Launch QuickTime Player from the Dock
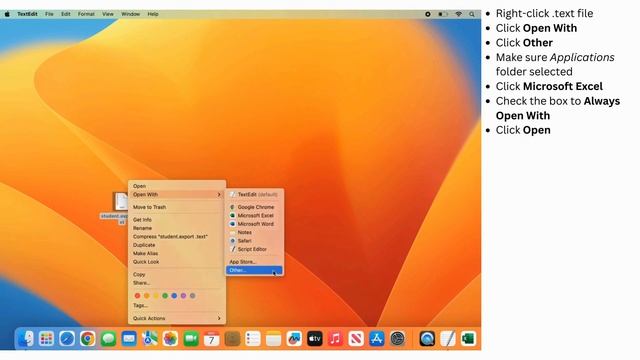Viewport: 640px width, 360px height. click(x=427, y=338)
